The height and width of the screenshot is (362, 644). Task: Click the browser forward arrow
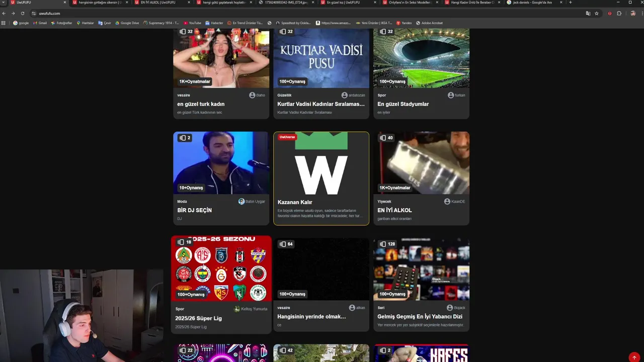13,14
